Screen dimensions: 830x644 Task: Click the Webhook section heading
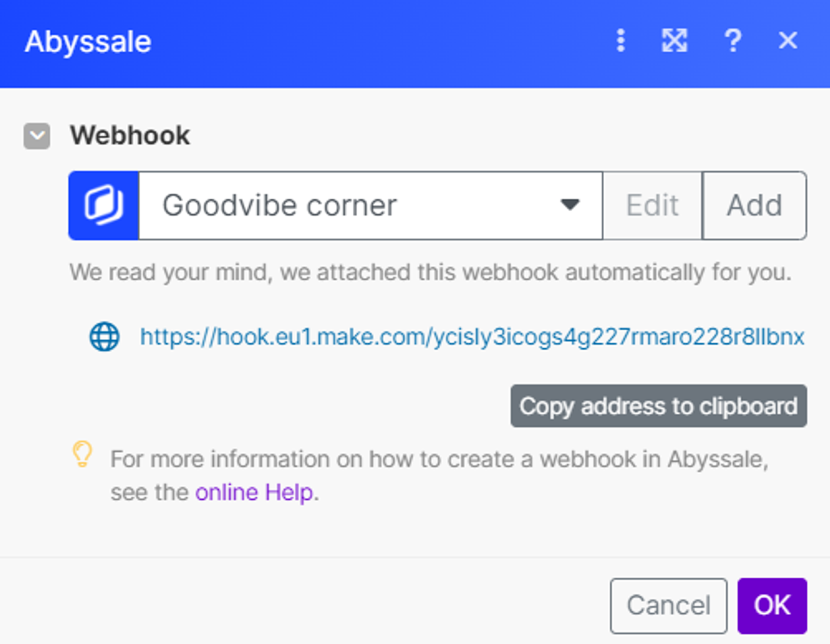pyautogui.click(x=130, y=136)
